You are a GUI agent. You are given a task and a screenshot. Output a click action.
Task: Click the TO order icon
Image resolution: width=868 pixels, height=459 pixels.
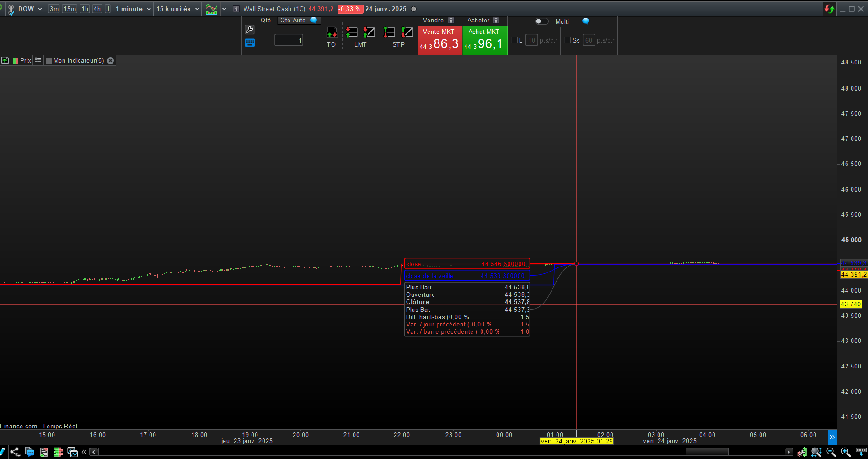(332, 32)
